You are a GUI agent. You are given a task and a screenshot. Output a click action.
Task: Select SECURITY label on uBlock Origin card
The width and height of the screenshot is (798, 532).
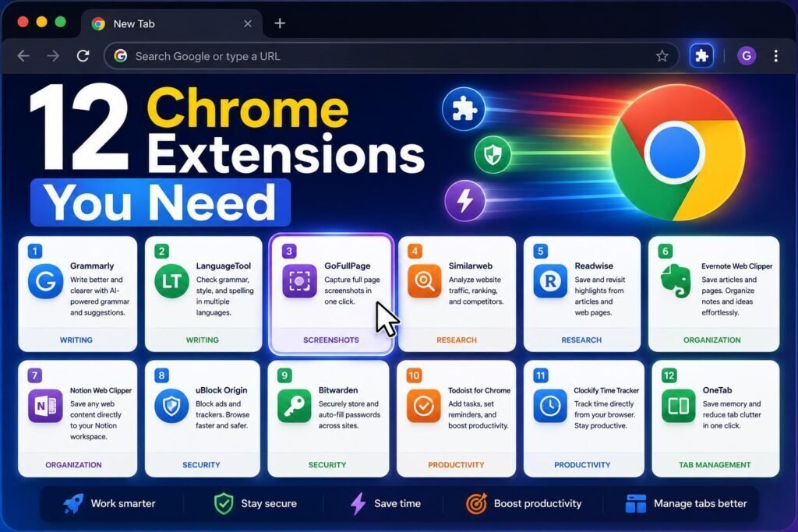201,465
